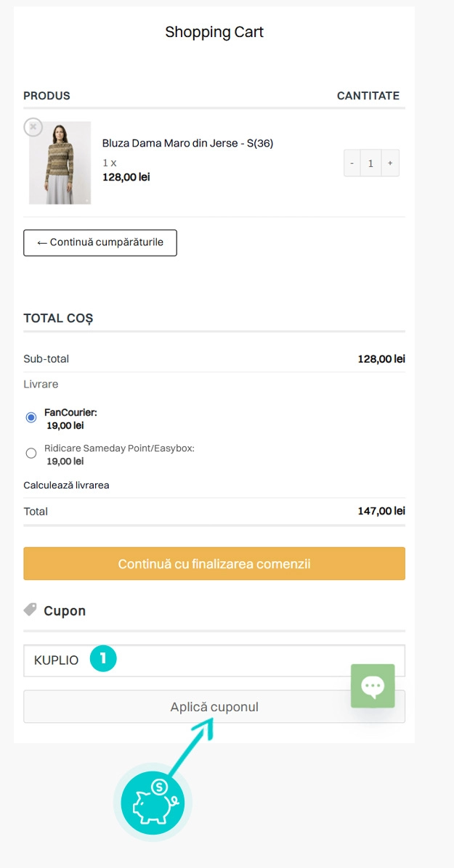This screenshot has width=454, height=868.
Task: Click the piggy bank savings icon
Action: click(x=152, y=802)
